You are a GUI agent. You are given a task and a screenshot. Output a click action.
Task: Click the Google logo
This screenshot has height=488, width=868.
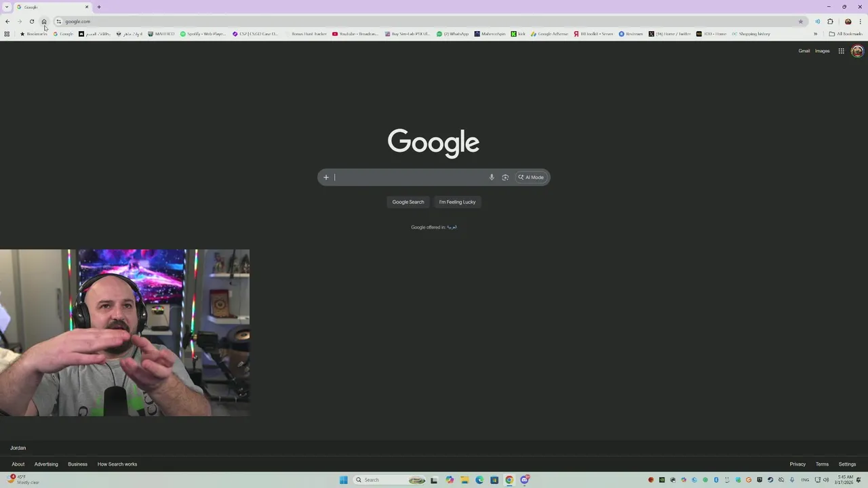pos(433,143)
